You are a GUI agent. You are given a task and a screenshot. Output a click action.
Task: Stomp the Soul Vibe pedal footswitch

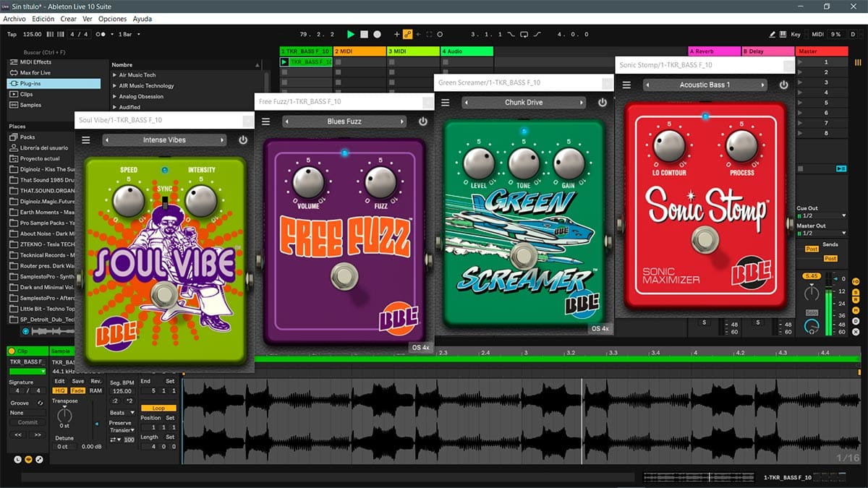[166, 295]
